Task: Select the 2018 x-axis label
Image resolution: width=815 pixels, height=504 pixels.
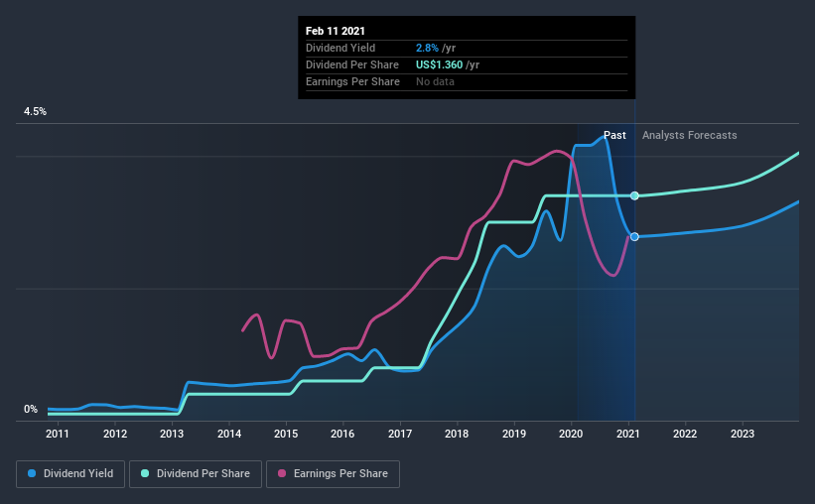Action: tap(457, 434)
